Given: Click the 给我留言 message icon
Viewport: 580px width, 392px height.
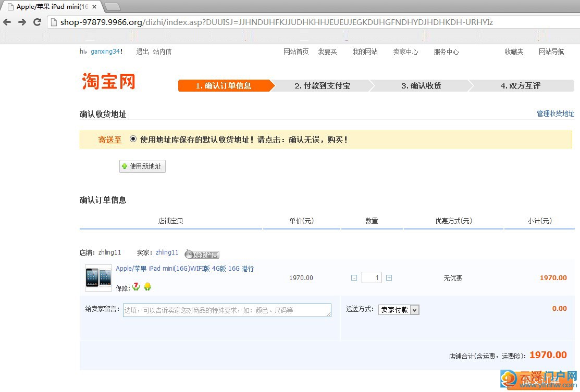Looking at the screenshot, I should (x=202, y=254).
